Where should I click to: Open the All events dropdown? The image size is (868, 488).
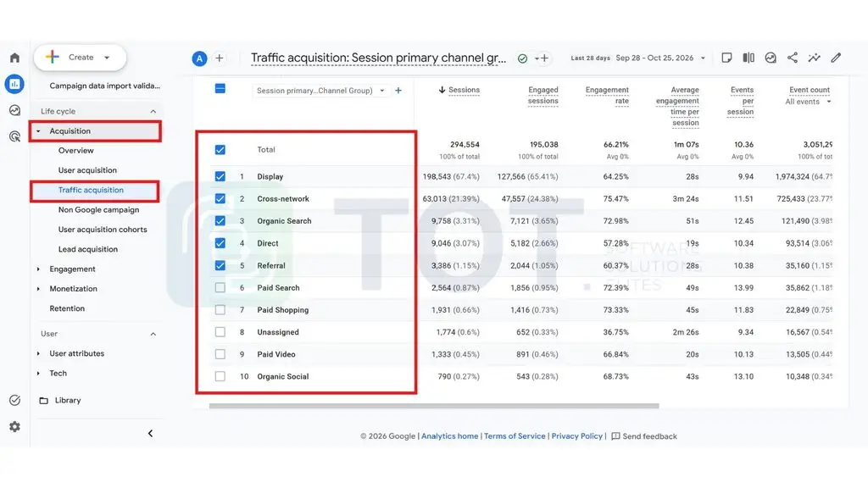coord(808,102)
